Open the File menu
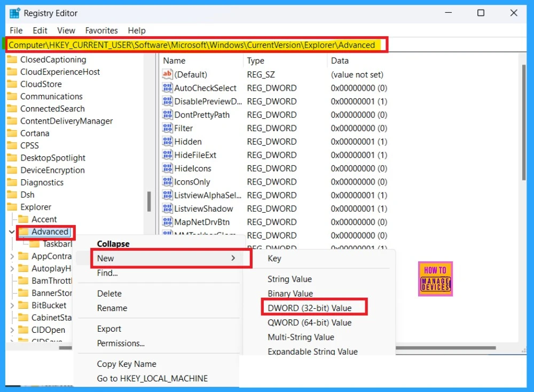Image resolution: width=534 pixels, height=392 pixels. pyautogui.click(x=16, y=30)
